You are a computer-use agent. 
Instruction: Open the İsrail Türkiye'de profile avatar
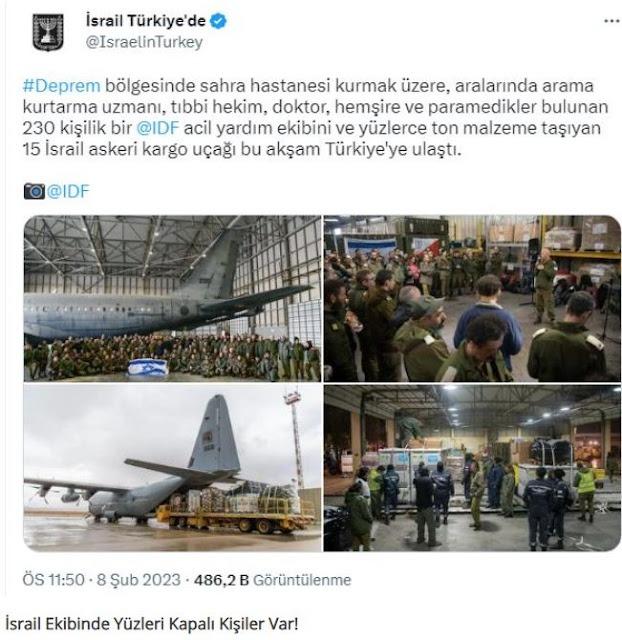coord(48,32)
